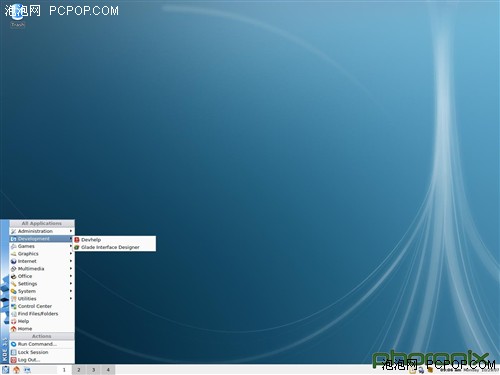Select the Settings menu entry

pos(42,284)
